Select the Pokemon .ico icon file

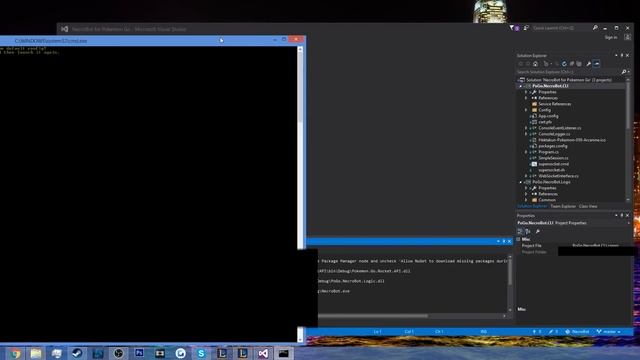571,140
